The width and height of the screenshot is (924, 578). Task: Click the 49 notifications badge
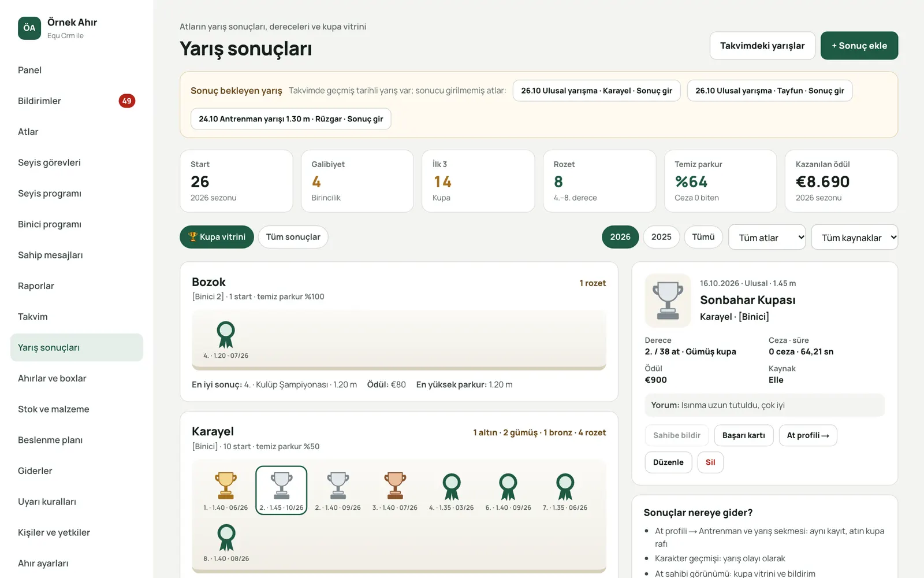point(127,101)
